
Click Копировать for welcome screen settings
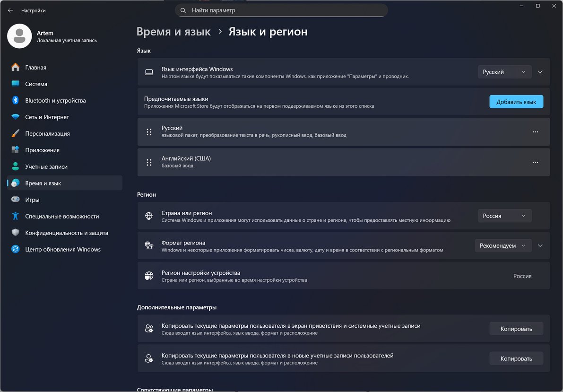click(x=516, y=328)
